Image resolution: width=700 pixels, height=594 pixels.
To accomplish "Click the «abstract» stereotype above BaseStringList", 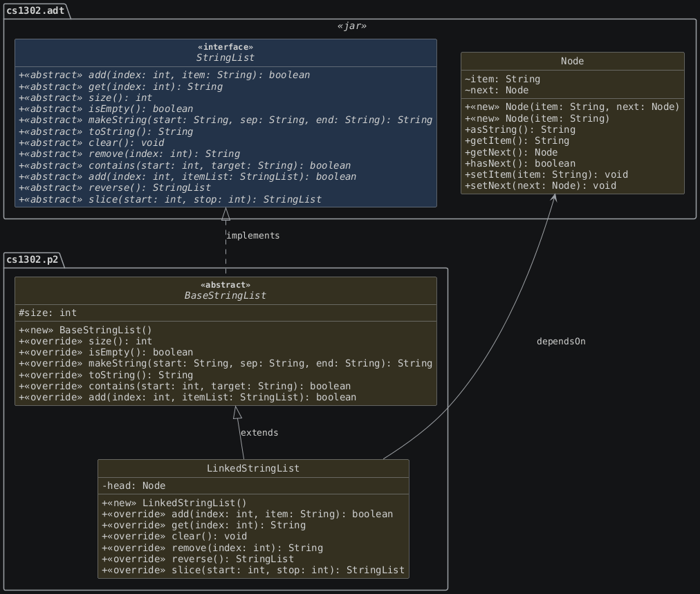I will tap(225, 285).
